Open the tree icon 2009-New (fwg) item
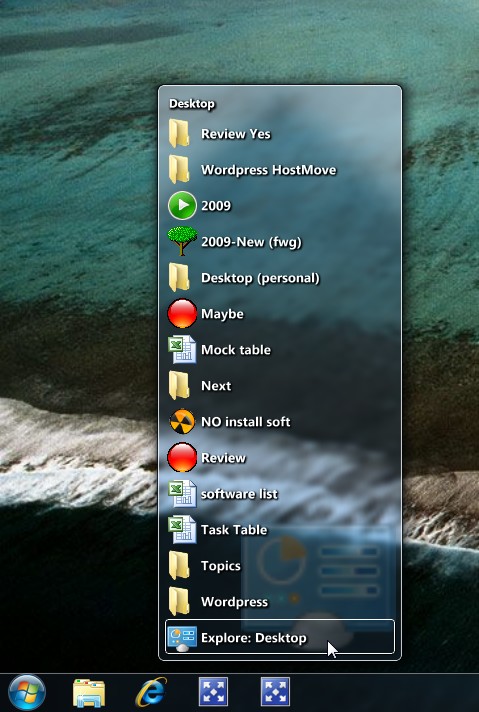 tap(280, 242)
